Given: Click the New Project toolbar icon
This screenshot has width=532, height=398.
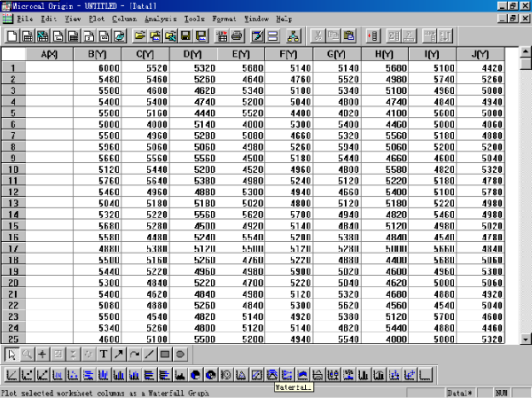Looking at the screenshot, I should (x=12, y=36).
